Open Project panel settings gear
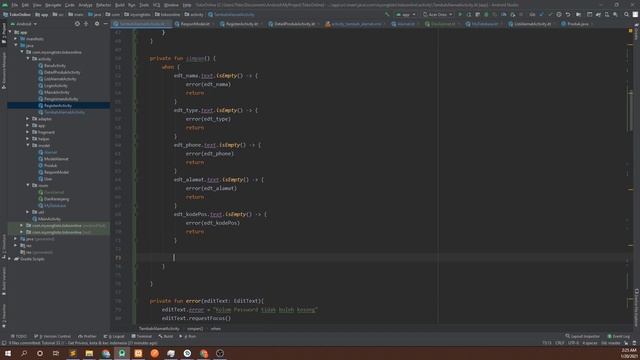The height and width of the screenshot is (360, 640). (x=97, y=24)
